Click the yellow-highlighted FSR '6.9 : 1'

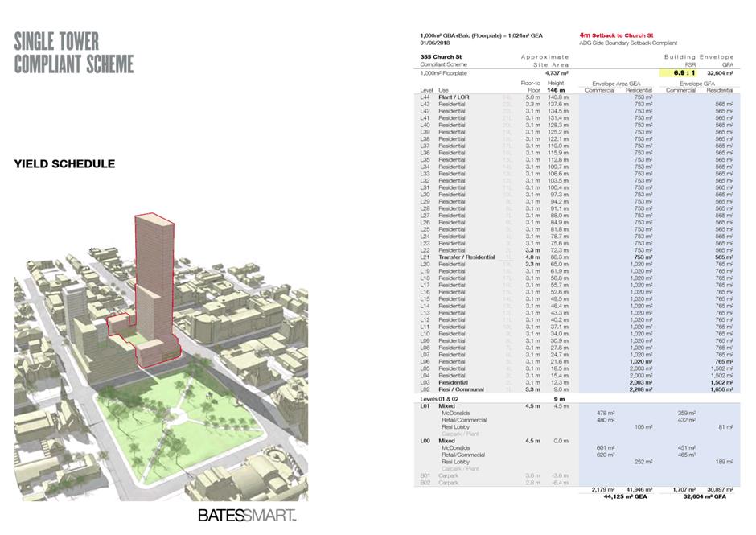(678, 73)
